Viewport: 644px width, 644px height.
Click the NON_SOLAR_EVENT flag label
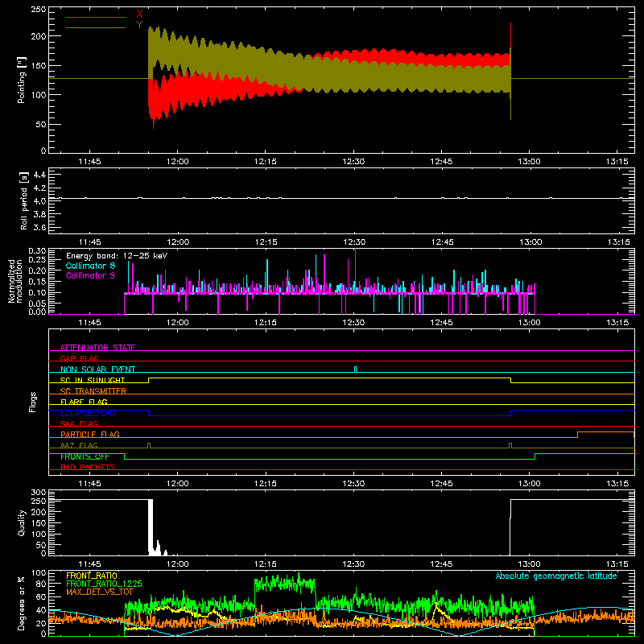click(x=97, y=369)
